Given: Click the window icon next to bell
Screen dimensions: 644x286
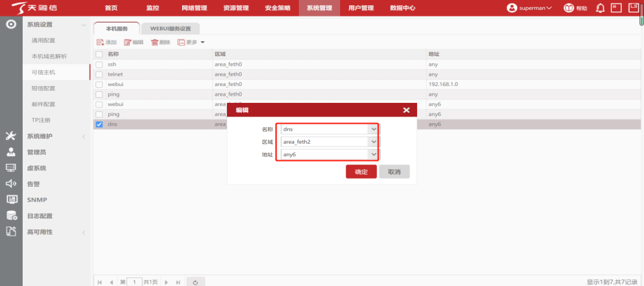Looking at the screenshot, I should coord(616,8).
